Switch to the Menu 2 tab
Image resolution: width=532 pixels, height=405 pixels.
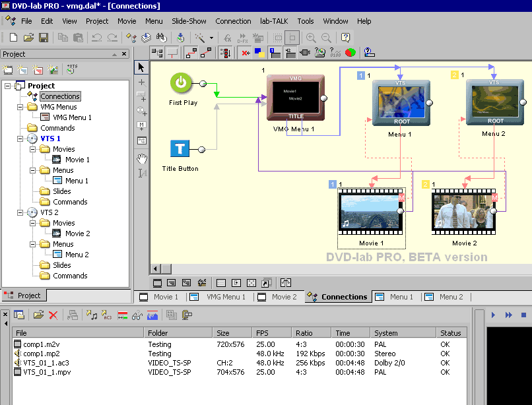[444, 297]
